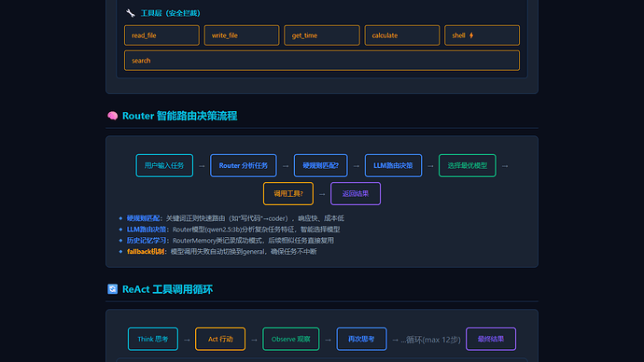Click the refresh icon beside ReAct heading

[112, 289]
